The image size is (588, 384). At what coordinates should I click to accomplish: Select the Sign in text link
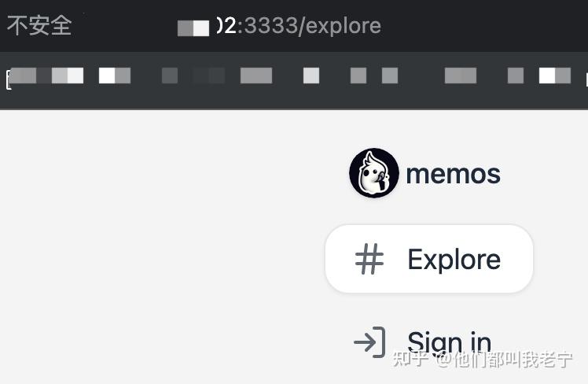pos(449,343)
